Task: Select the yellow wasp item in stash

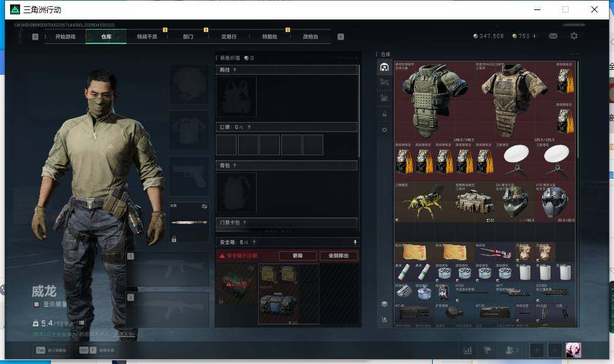Action: [425, 202]
